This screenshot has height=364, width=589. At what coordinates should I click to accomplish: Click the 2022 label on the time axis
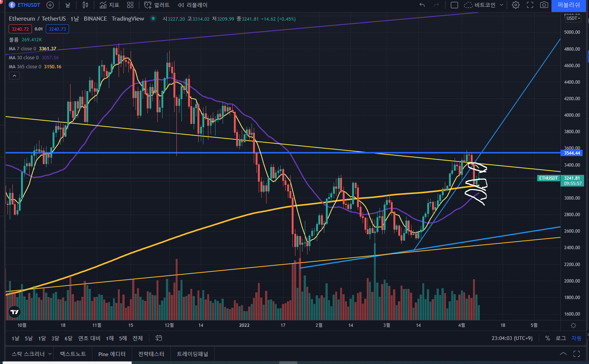coord(244,325)
